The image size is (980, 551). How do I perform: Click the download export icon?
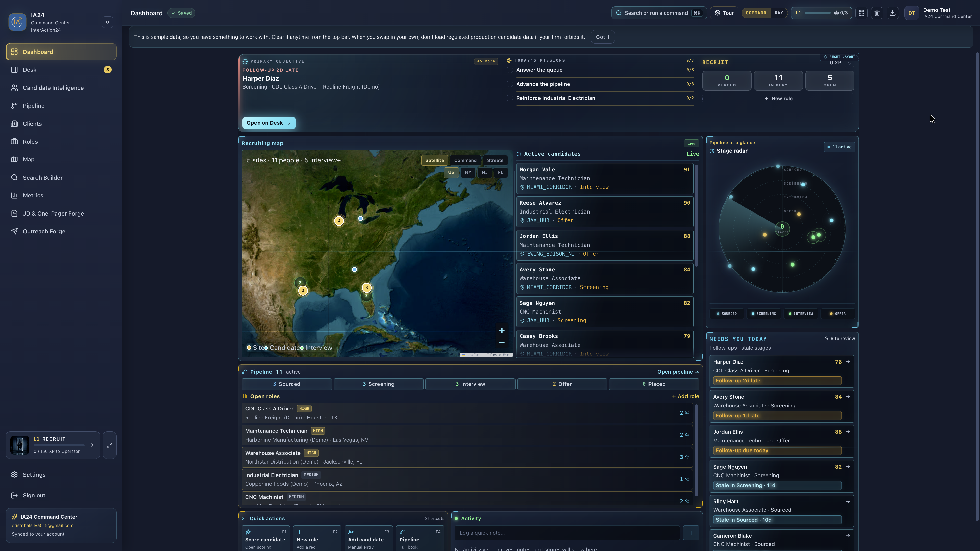[x=892, y=13]
